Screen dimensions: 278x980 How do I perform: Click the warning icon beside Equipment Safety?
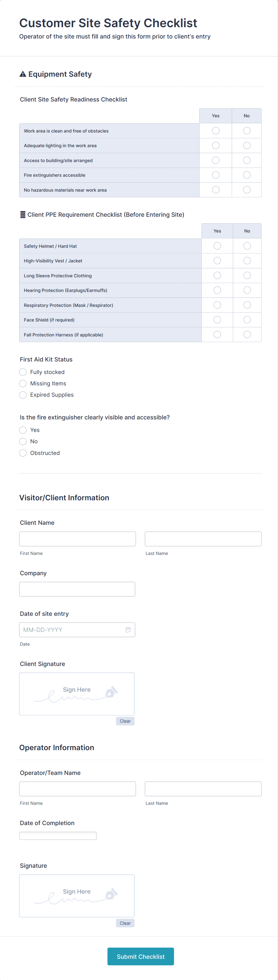(x=23, y=74)
